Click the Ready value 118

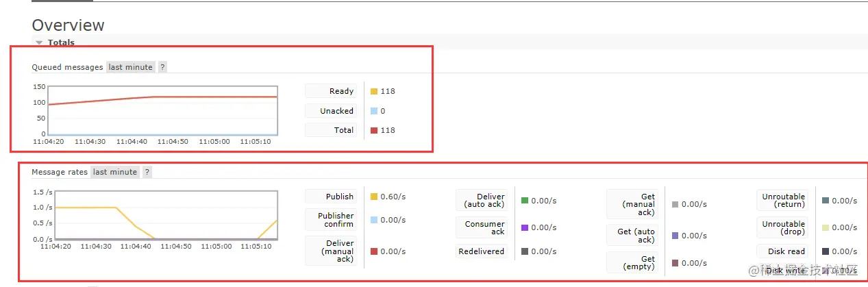pyautogui.click(x=388, y=91)
